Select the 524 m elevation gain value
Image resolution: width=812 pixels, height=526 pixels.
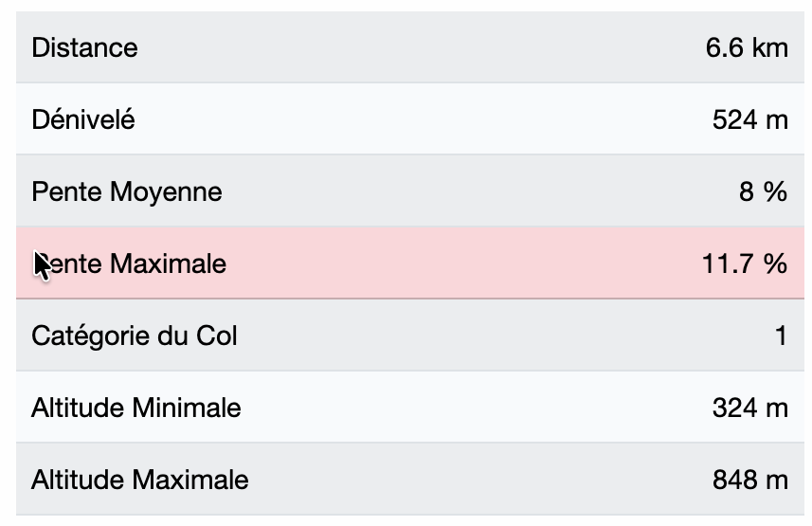point(749,119)
